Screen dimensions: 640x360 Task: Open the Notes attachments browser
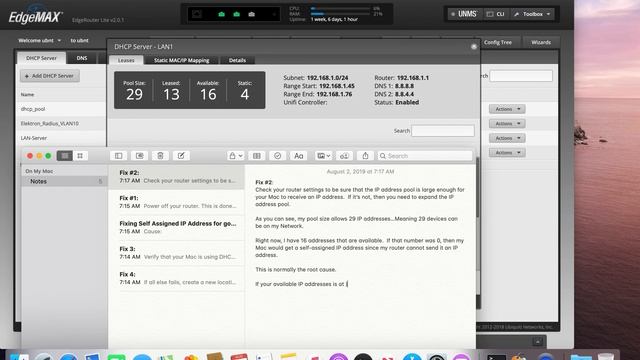[139, 156]
